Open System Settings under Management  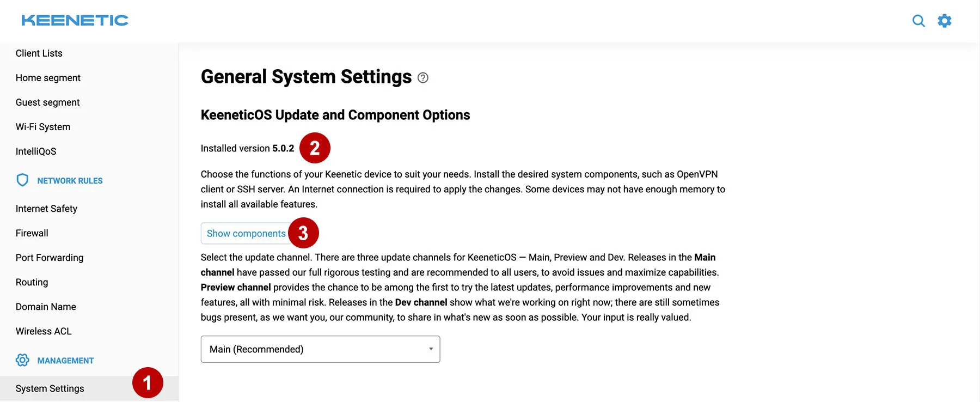(50, 388)
